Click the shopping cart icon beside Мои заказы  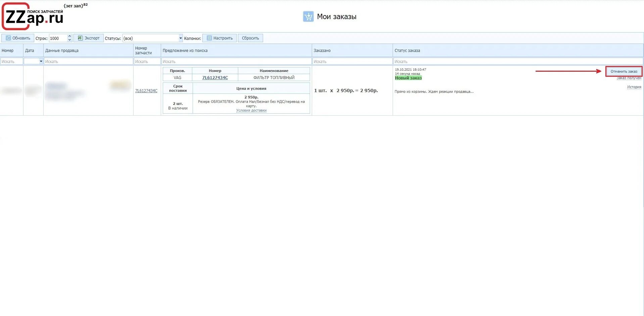308,16
